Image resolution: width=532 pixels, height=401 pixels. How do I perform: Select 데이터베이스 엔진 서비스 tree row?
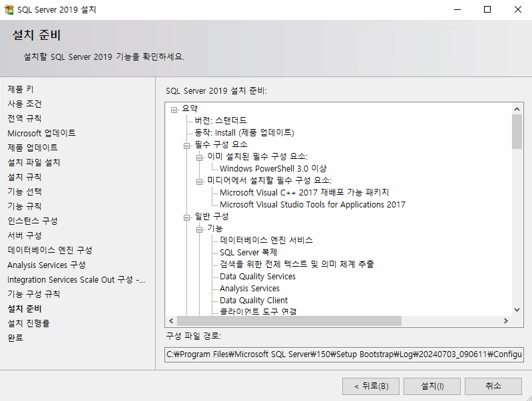click(x=266, y=240)
